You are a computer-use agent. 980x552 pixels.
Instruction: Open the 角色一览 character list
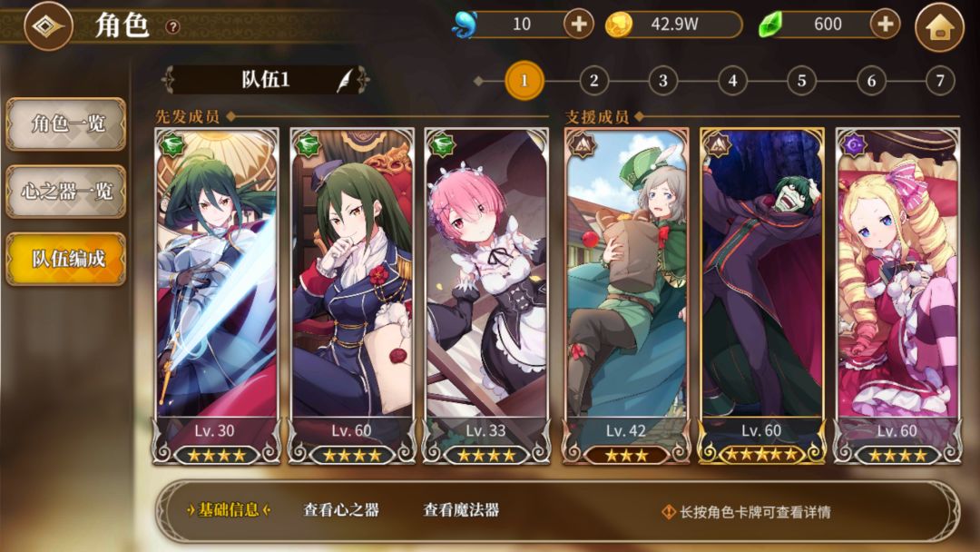tap(66, 123)
